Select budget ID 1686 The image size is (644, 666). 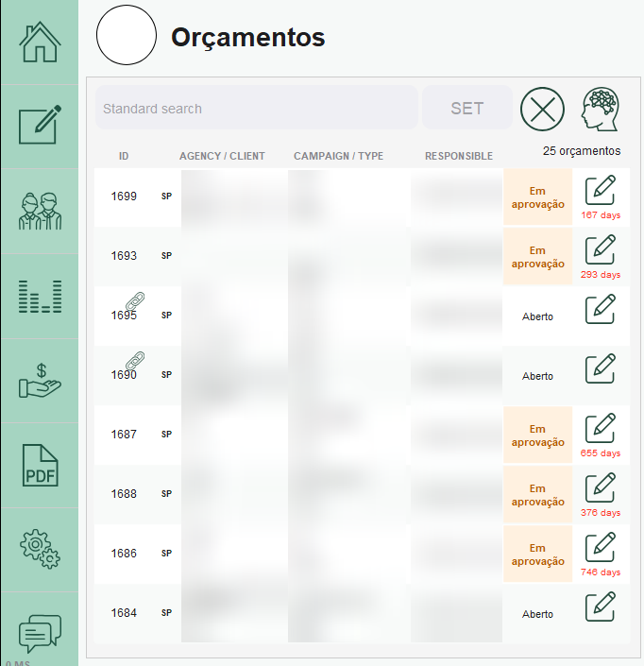[124, 553]
